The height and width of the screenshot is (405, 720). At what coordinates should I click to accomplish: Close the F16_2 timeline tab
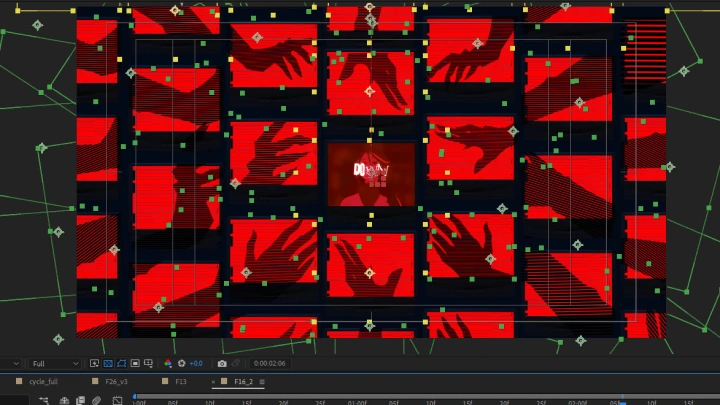(x=213, y=382)
